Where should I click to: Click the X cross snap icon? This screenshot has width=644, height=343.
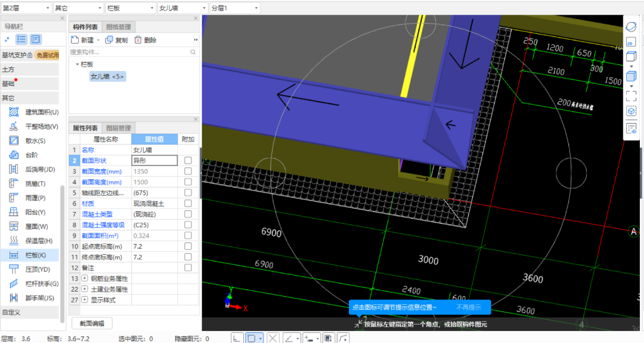pos(273,338)
